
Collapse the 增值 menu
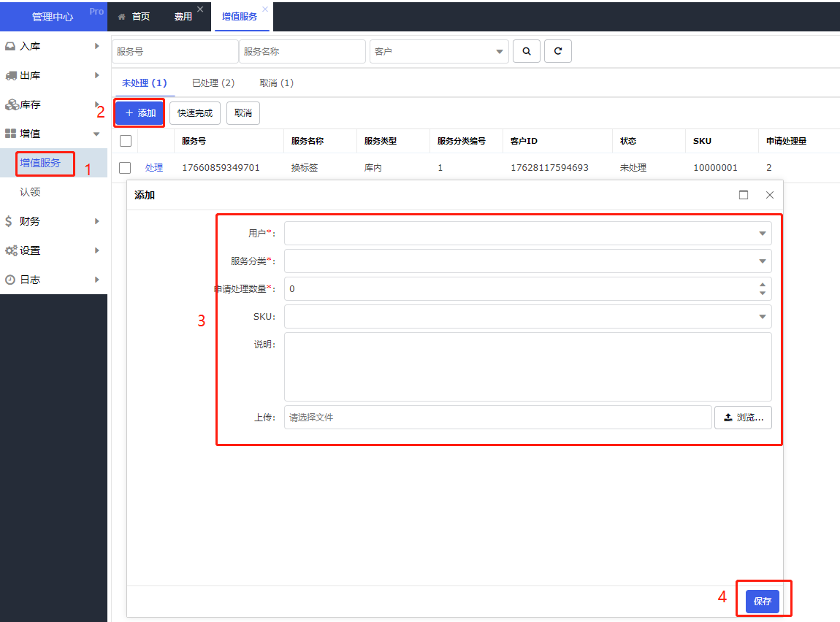point(96,134)
